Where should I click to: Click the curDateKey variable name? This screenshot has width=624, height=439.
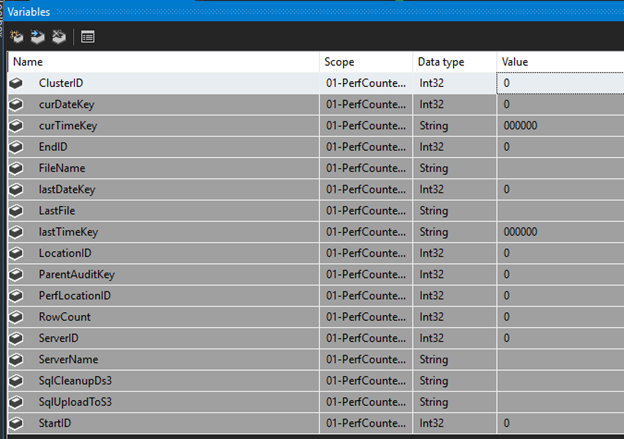(x=66, y=105)
